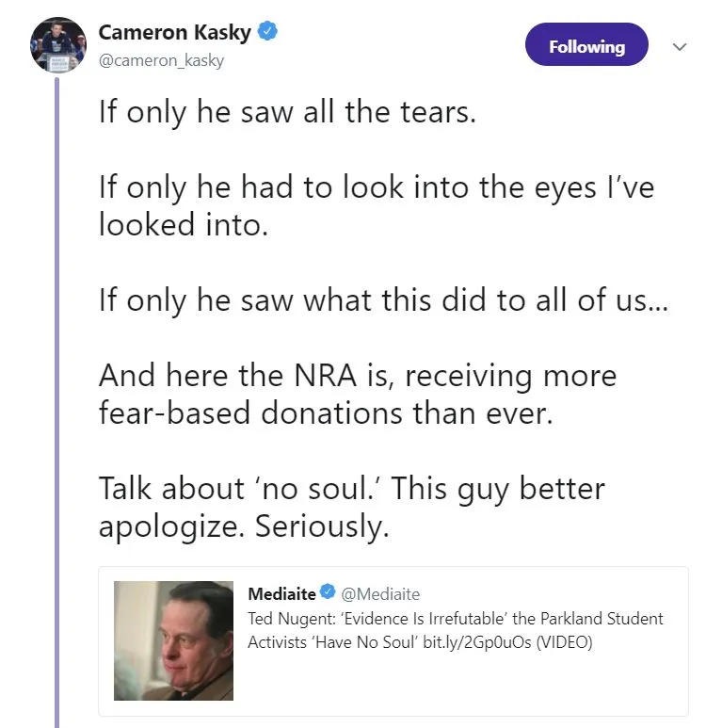
Task: Click the verified badge beside Cameron Kasky
Action: 268,31
